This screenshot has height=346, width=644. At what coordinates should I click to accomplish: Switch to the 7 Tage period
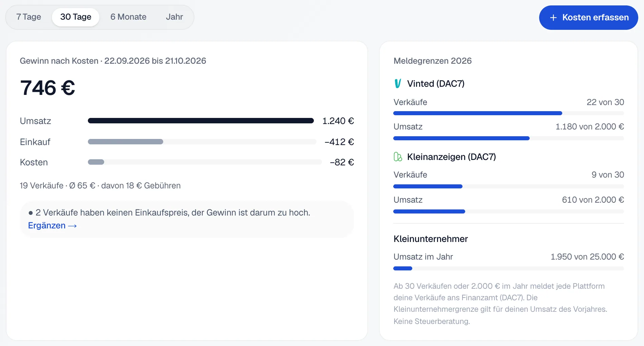[29, 17]
